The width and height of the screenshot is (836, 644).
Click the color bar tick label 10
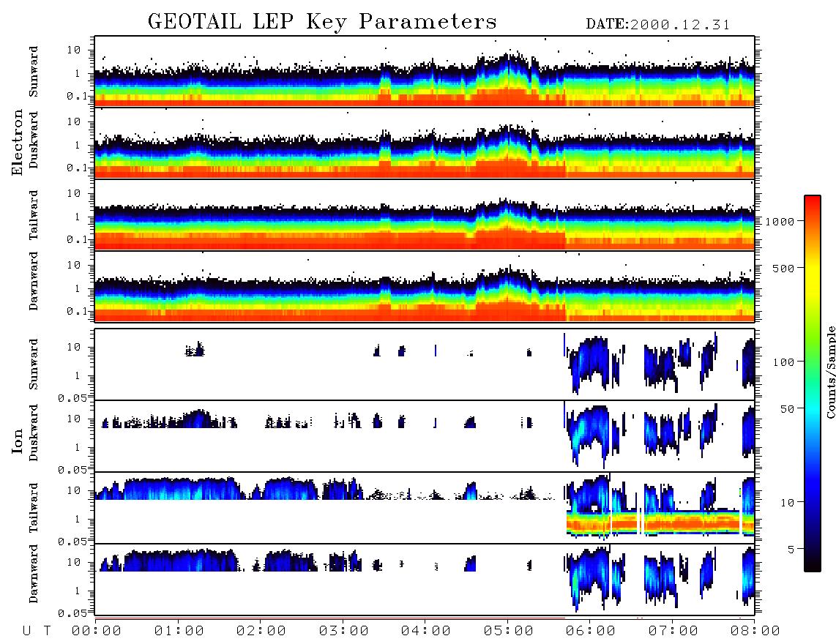[787, 503]
